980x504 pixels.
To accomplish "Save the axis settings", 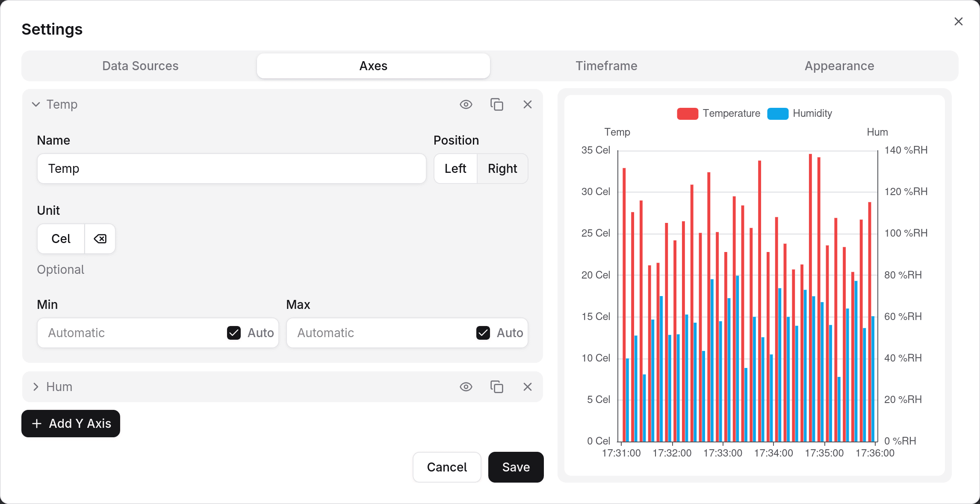I will pyautogui.click(x=516, y=467).
